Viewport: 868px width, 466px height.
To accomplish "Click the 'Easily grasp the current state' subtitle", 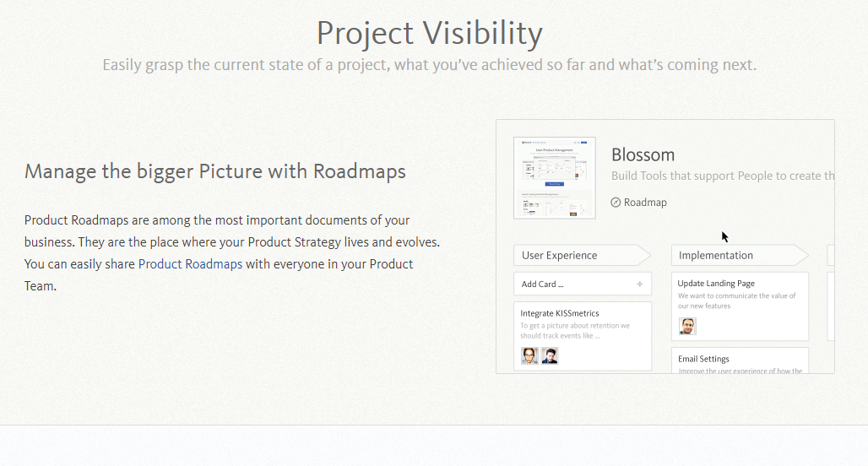I will (429, 65).
